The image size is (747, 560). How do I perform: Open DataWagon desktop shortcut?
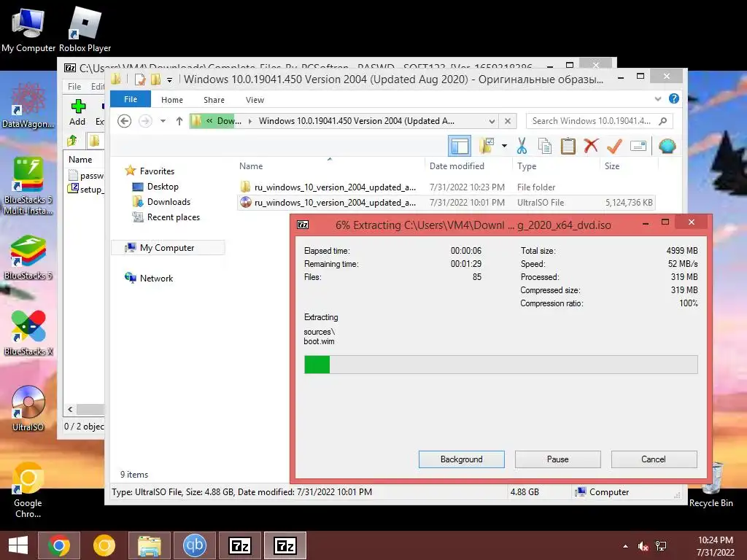pyautogui.click(x=28, y=106)
